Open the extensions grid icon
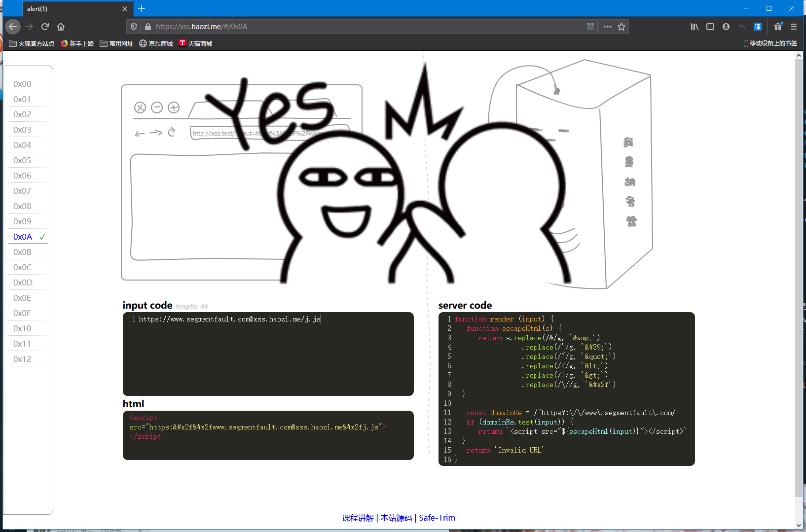Viewport: 806px width, 532px height. 778,27
